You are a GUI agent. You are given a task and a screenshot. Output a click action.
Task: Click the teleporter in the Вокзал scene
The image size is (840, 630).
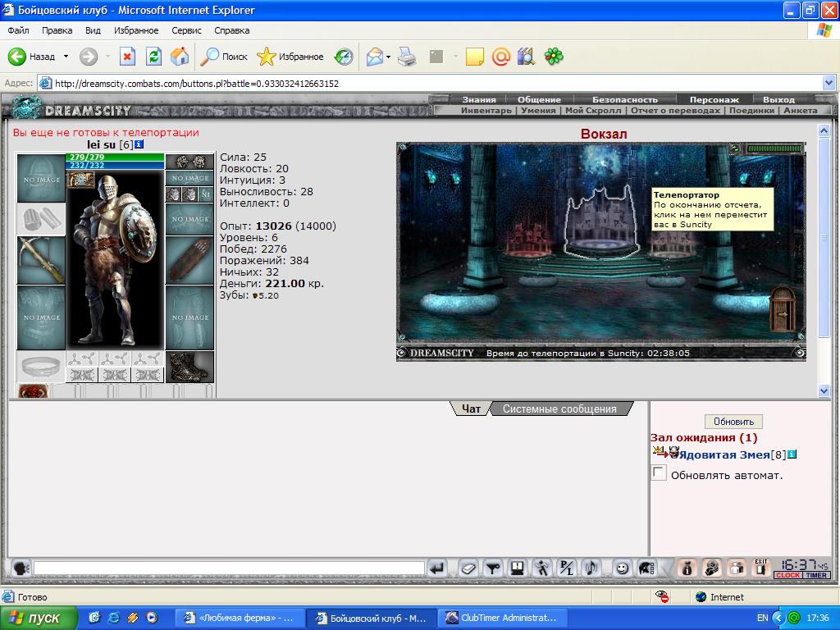click(601, 222)
